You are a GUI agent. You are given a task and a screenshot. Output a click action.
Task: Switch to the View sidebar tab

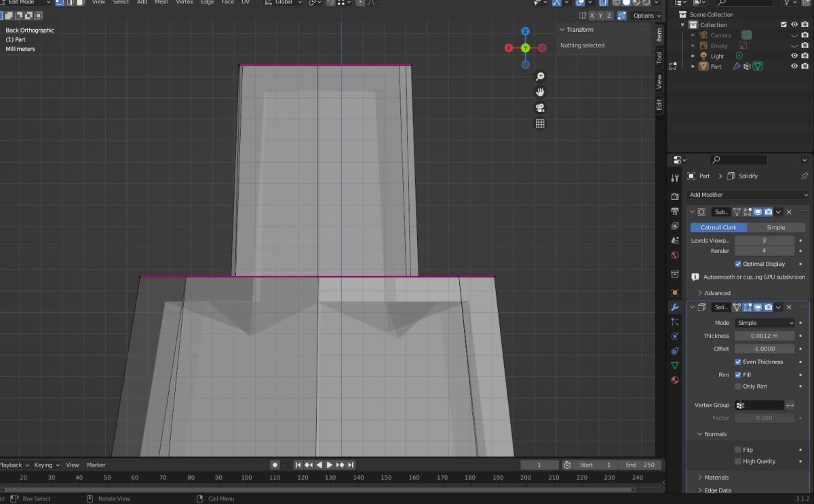tap(659, 81)
